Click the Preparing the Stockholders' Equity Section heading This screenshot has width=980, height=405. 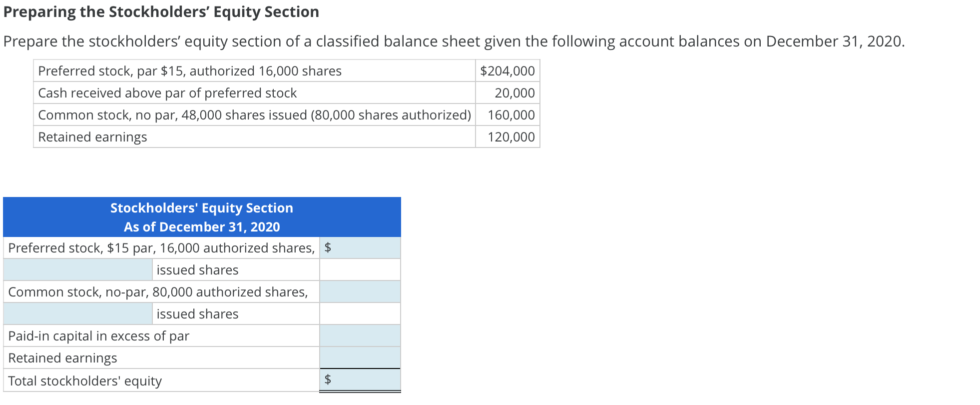(161, 12)
